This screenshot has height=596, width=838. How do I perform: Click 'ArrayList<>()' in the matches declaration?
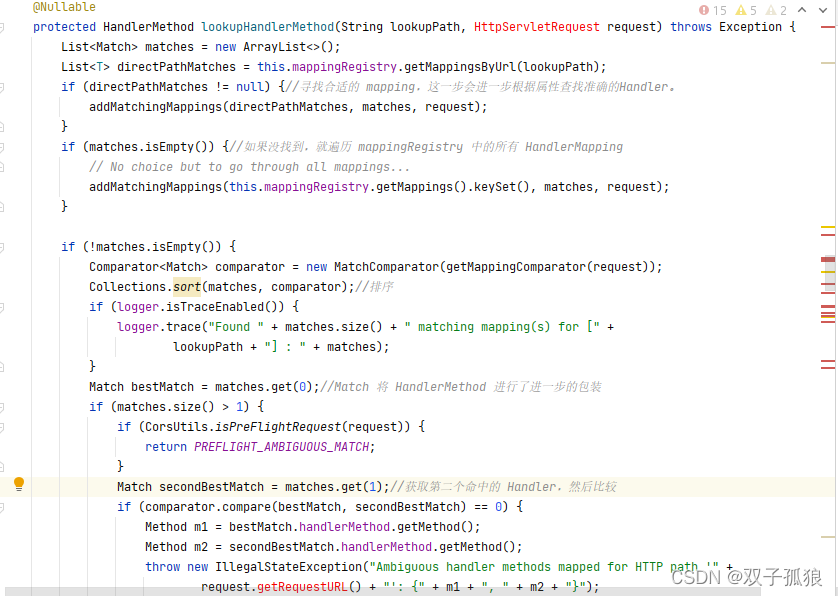288,47
